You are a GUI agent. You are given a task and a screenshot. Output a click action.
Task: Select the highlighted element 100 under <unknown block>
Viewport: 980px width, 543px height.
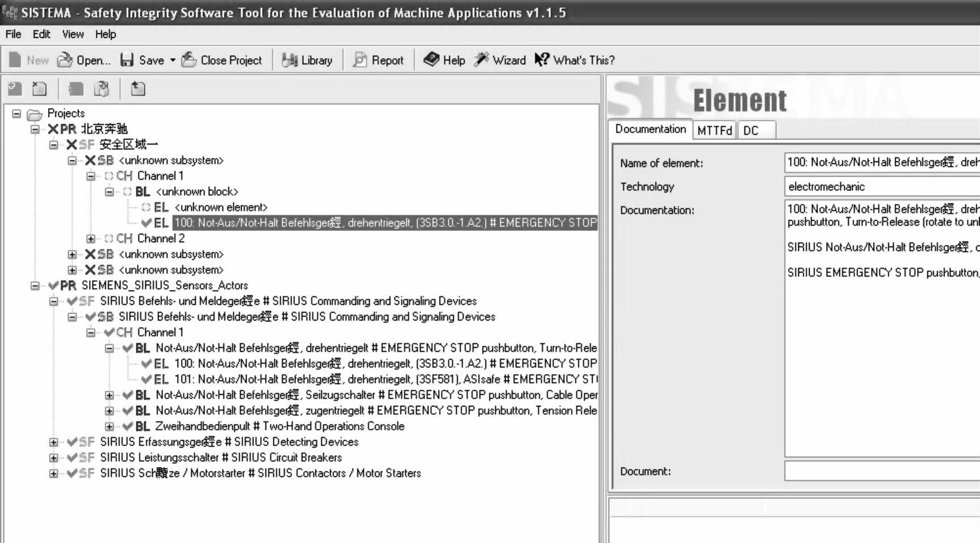[385, 223]
